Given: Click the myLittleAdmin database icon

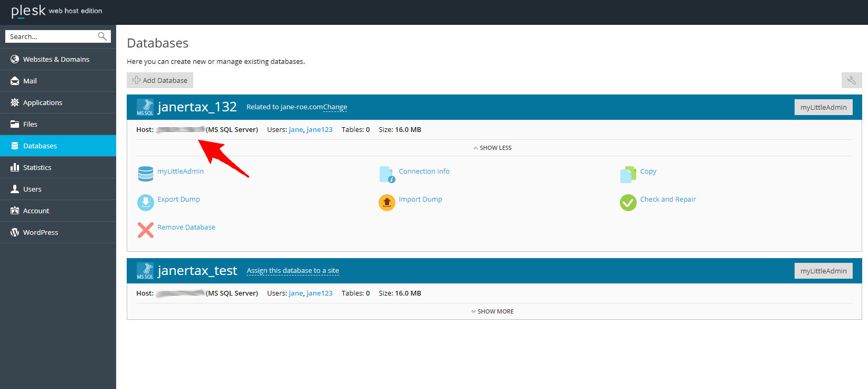Looking at the screenshot, I should 145,174.
